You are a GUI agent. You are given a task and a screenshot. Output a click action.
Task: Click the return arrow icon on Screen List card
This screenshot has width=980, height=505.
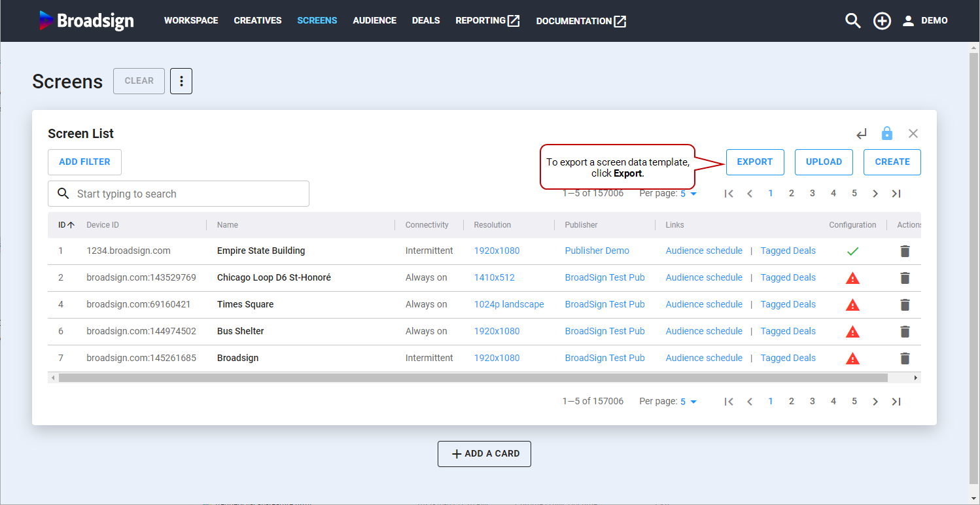click(862, 134)
